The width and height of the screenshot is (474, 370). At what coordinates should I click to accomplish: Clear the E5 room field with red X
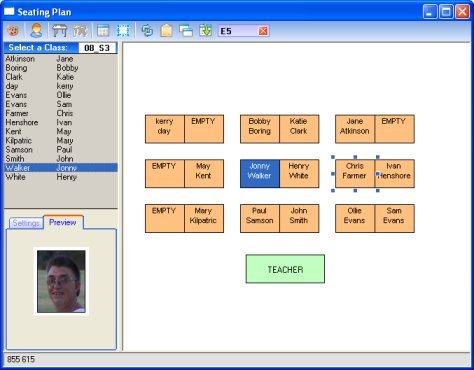coord(263,31)
